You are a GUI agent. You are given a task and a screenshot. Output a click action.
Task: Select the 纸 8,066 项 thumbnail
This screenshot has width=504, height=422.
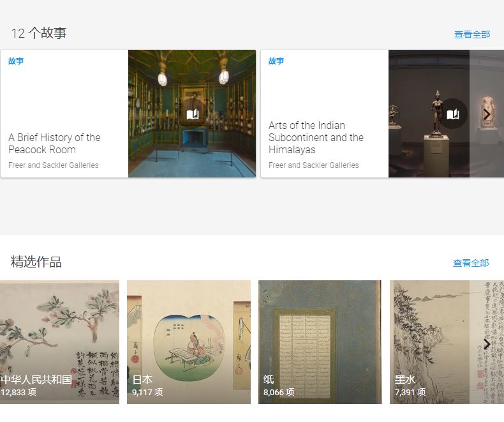320,342
